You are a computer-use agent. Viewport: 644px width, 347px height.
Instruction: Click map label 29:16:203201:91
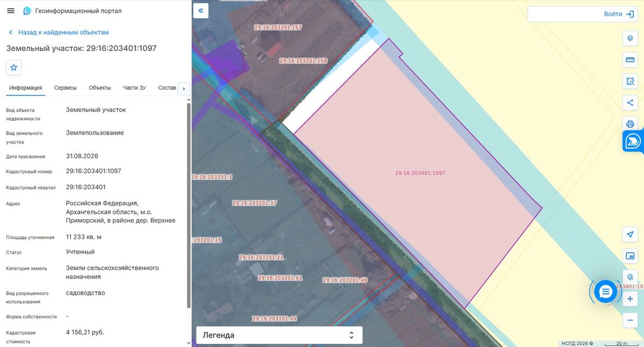[x=280, y=278]
